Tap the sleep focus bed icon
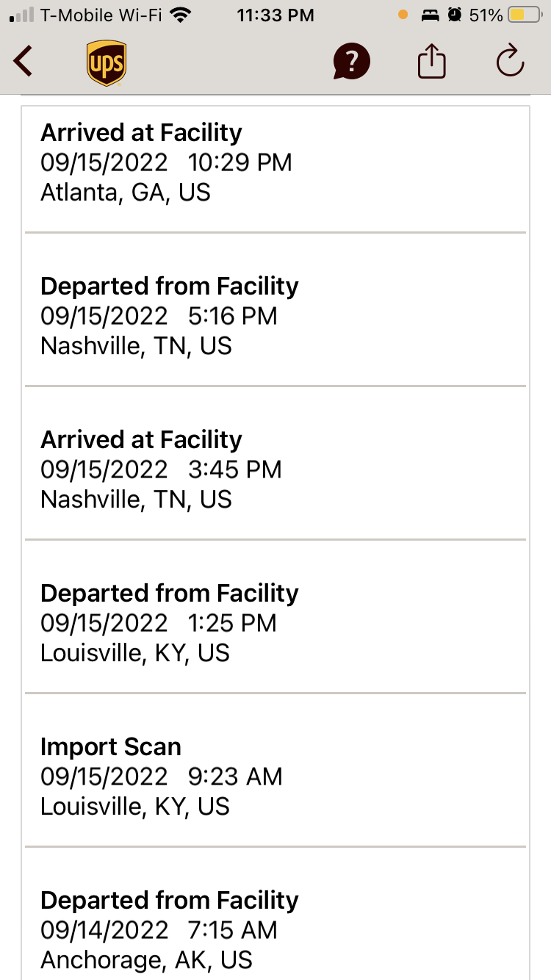The height and width of the screenshot is (980, 551). [x=428, y=15]
